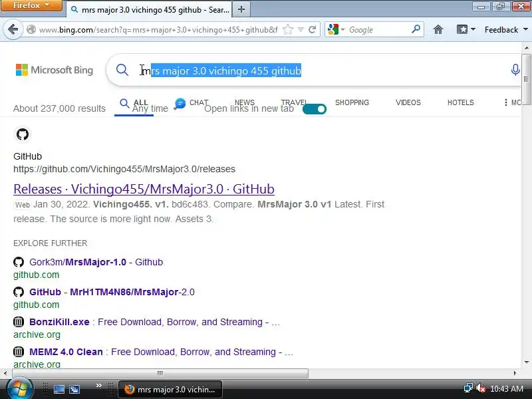Image resolution: width=532 pixels, height=399 pixels.
Task: Select the ALL search tab
Action: [x=134, y=102]
